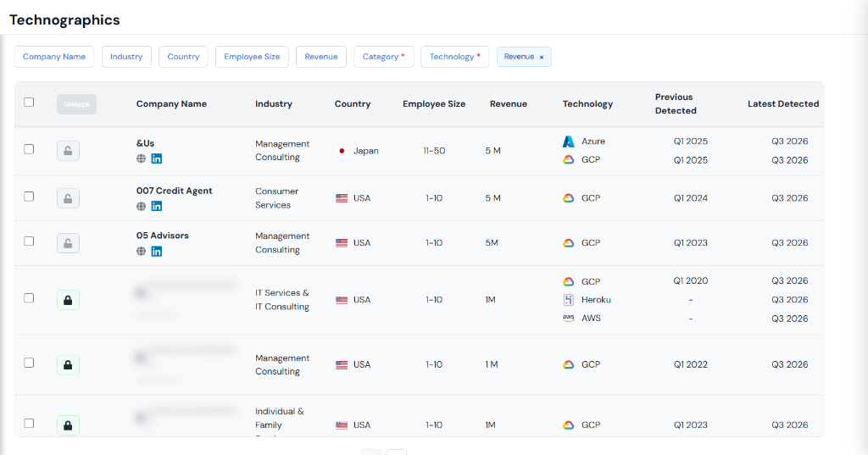Open the 05 Advisors company name
This screenshot has width=868, height=455.
162,236
